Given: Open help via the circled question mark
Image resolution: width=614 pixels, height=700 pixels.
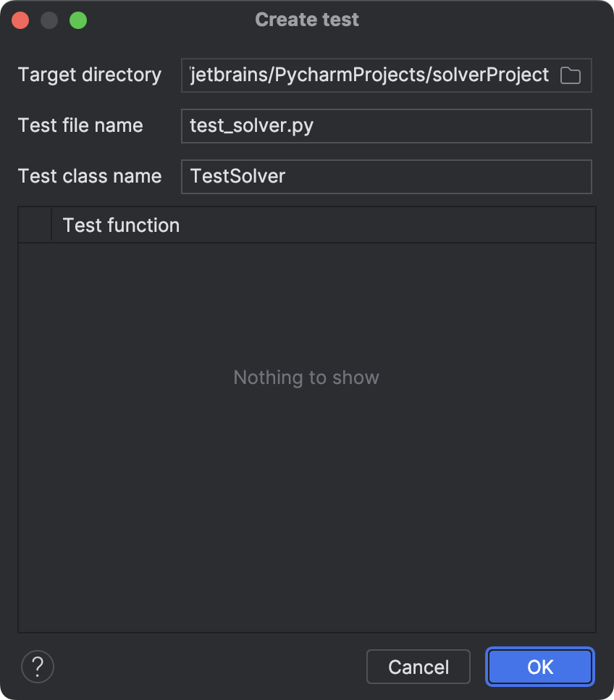Looking at the screenshot, I should click(38, 666).
